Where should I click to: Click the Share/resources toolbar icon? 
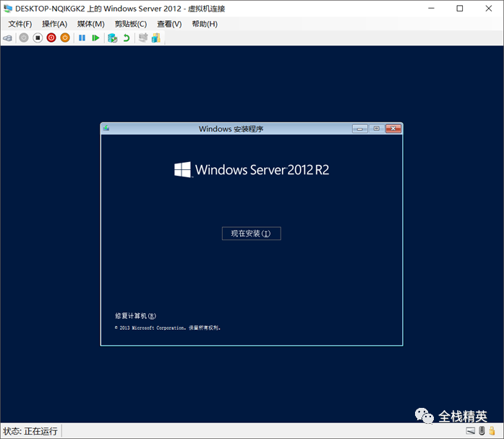(x=156, y=38)
